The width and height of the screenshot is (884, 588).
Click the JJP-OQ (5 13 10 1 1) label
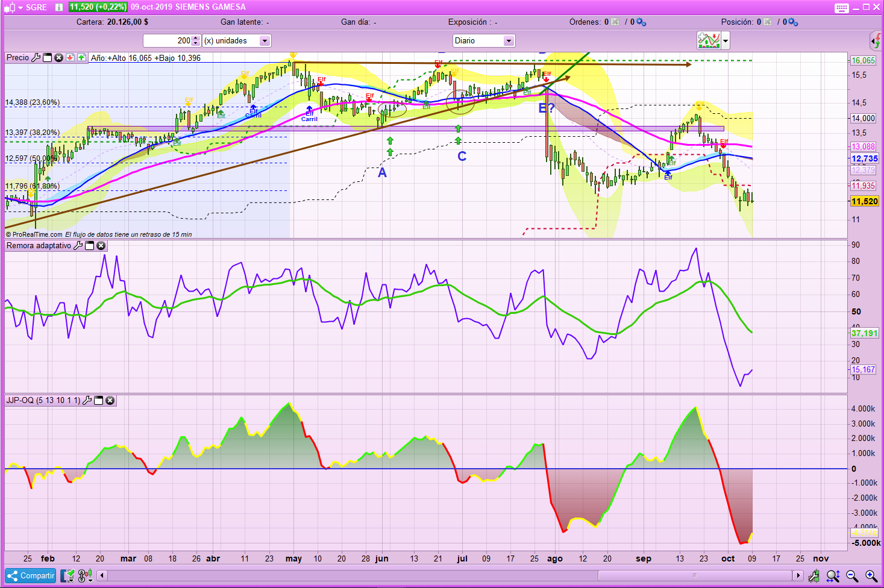43,400
